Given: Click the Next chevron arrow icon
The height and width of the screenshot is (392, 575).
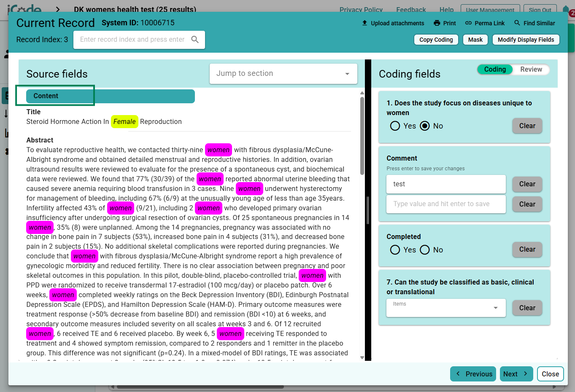Looking at the screenshot, I should click(525, 373).
